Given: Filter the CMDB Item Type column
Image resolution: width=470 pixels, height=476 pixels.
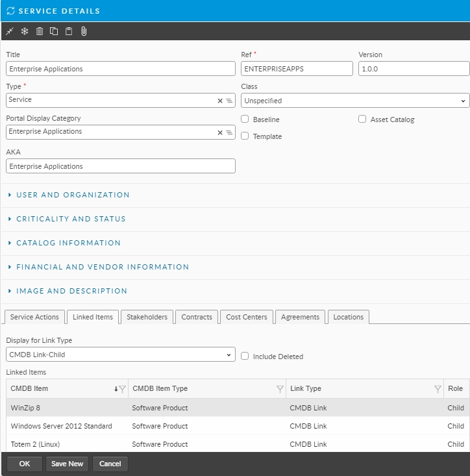Looking at the screenshot, I should pos(280,389).
